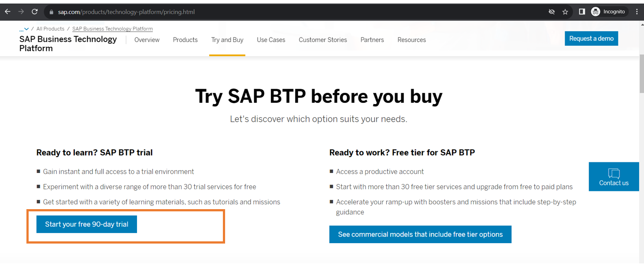Click the browser back arrow

7,12
